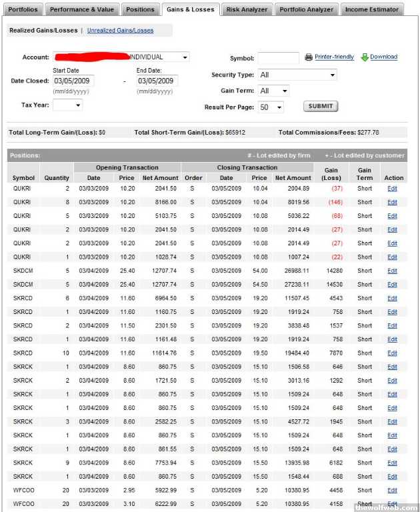Switch to the Portfolios tab

tap(23, 9)
